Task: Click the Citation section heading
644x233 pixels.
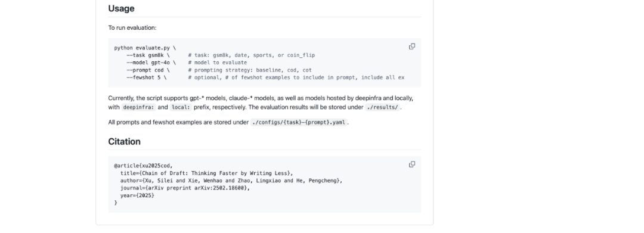Action: click(125, 141)
